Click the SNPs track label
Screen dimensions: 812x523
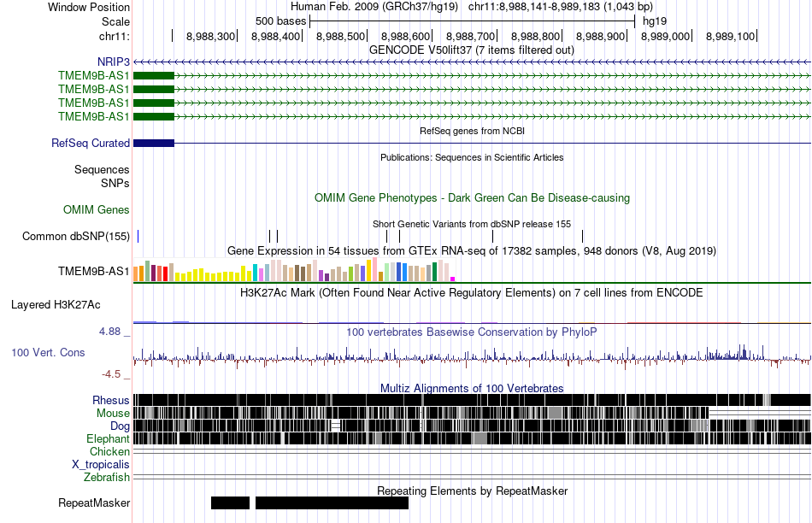click(x=115, y=184)
